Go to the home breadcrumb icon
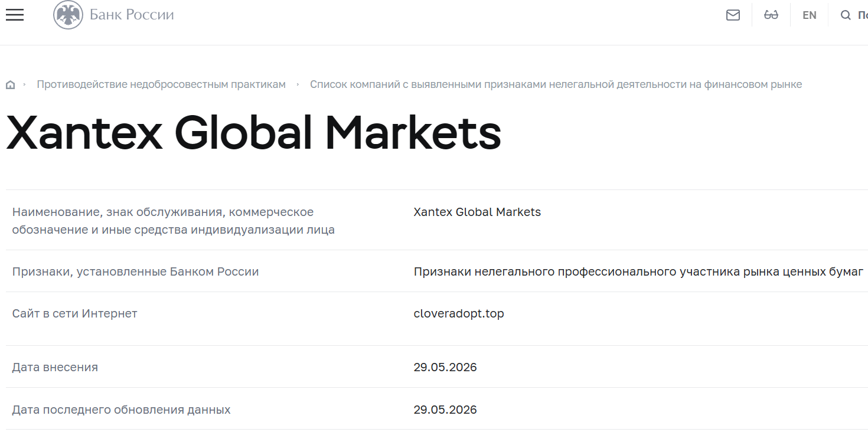The width and height of the screenshot is (868, 432). coord(10,85)
